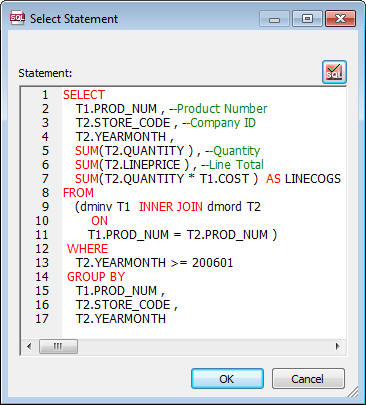366x405 pixels.
Task: Click T2.STORE_CODE on line 3
Action: click(123, 123)
